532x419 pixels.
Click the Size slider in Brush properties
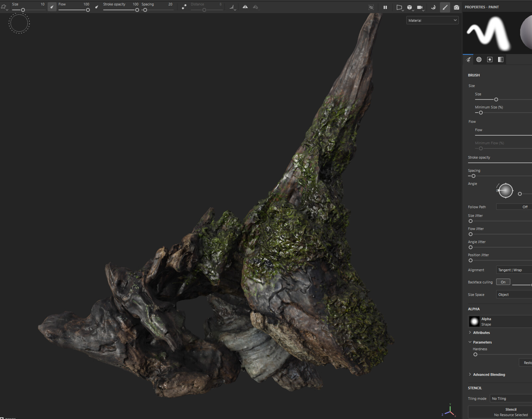tap(503, 99)
